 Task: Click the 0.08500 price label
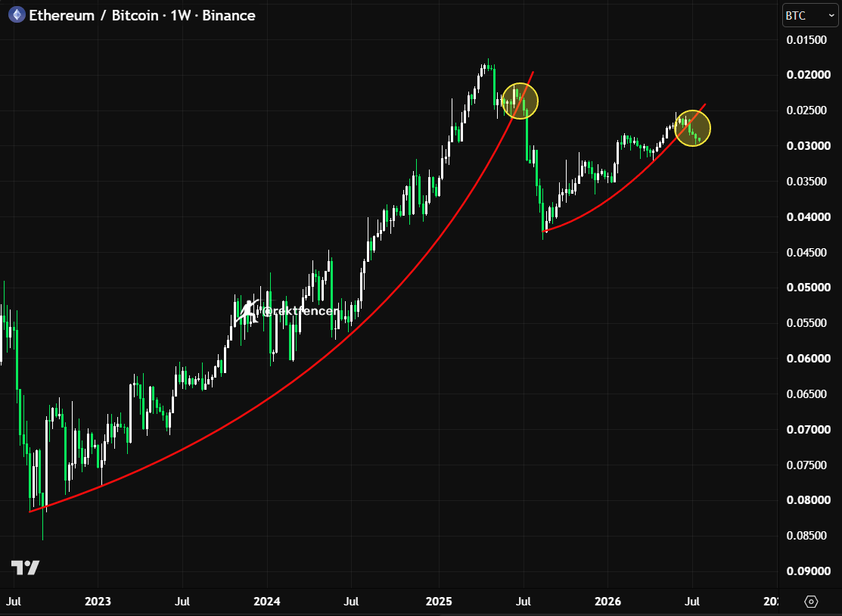806,536
